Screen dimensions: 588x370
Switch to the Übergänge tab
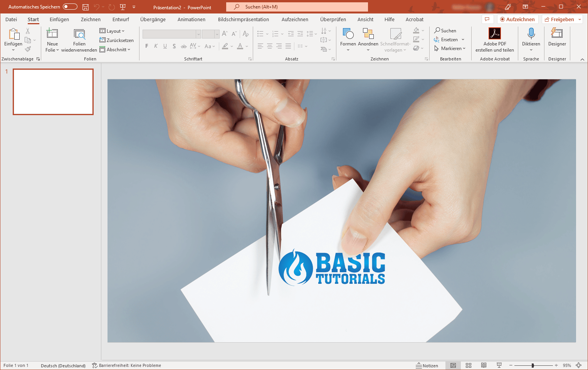point(153,20)
